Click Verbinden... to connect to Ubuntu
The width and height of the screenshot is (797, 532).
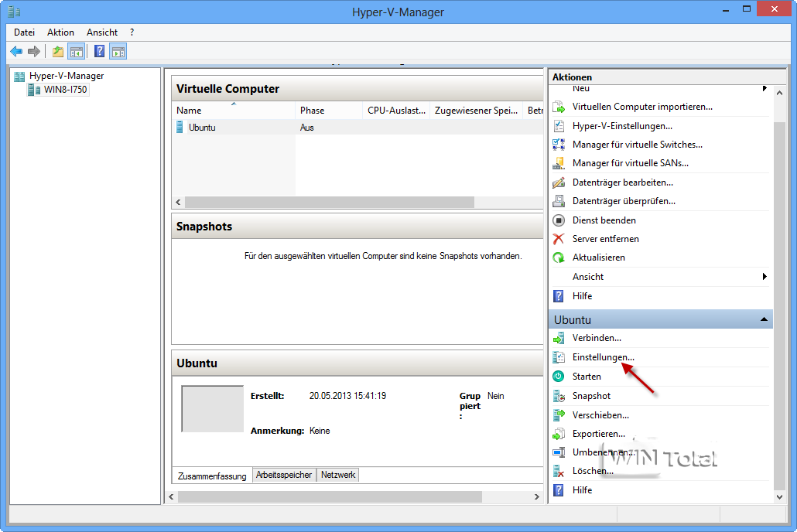(597, 338)
